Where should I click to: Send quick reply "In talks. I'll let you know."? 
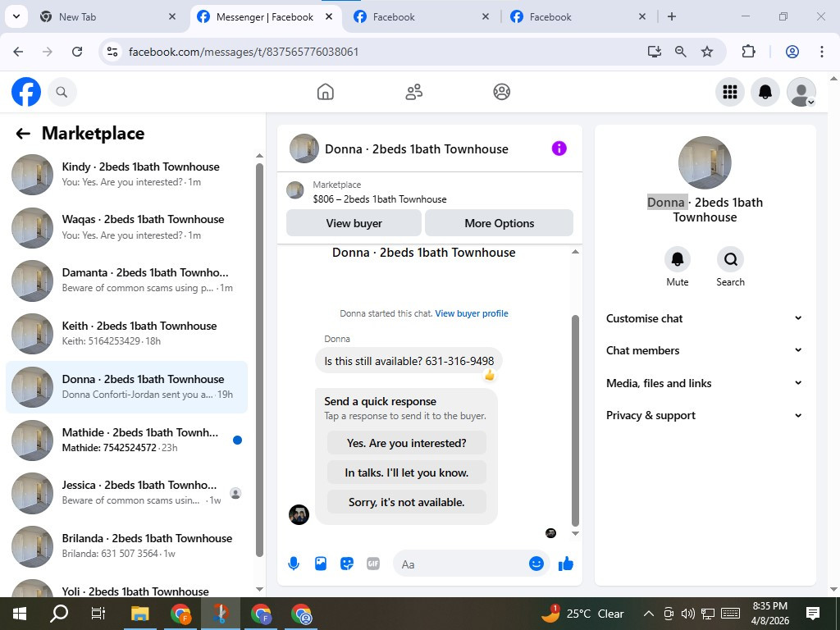tap(407, 472)
